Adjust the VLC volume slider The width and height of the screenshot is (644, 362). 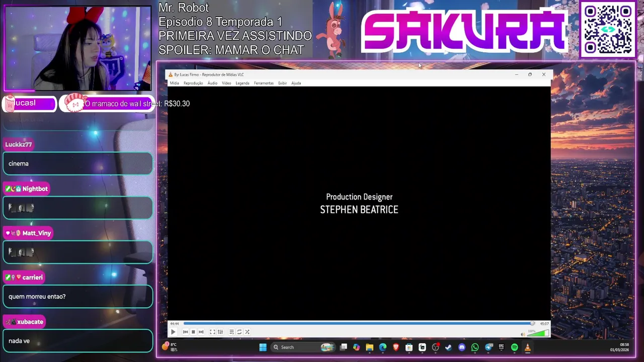(538, 333)
